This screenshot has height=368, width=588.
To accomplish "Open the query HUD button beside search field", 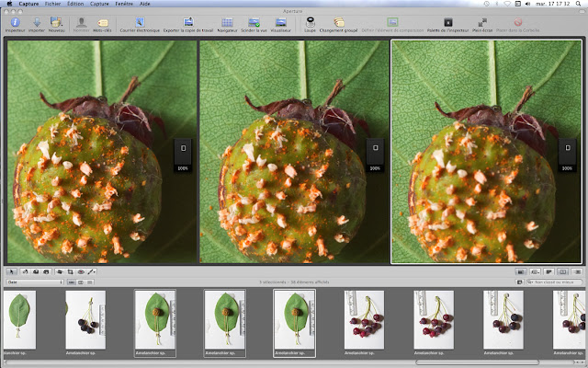I will click(x=520, y=282).
